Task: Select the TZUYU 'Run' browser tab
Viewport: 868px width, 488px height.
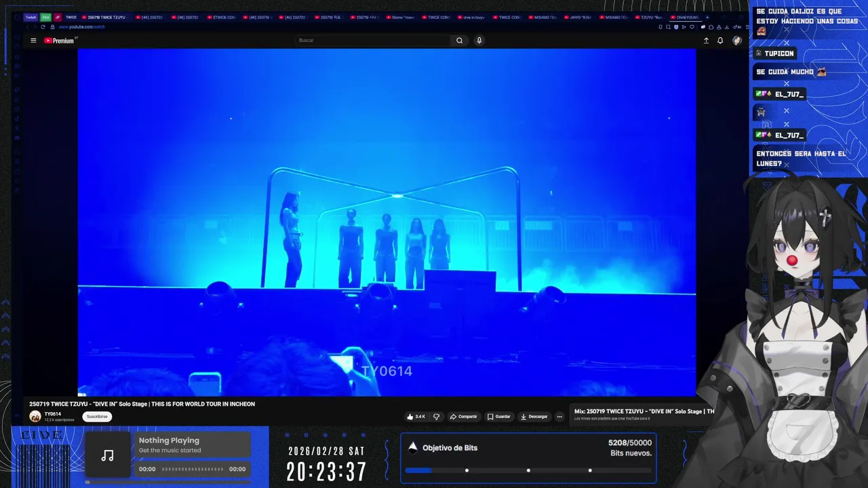Action: (x=650, y=17)
